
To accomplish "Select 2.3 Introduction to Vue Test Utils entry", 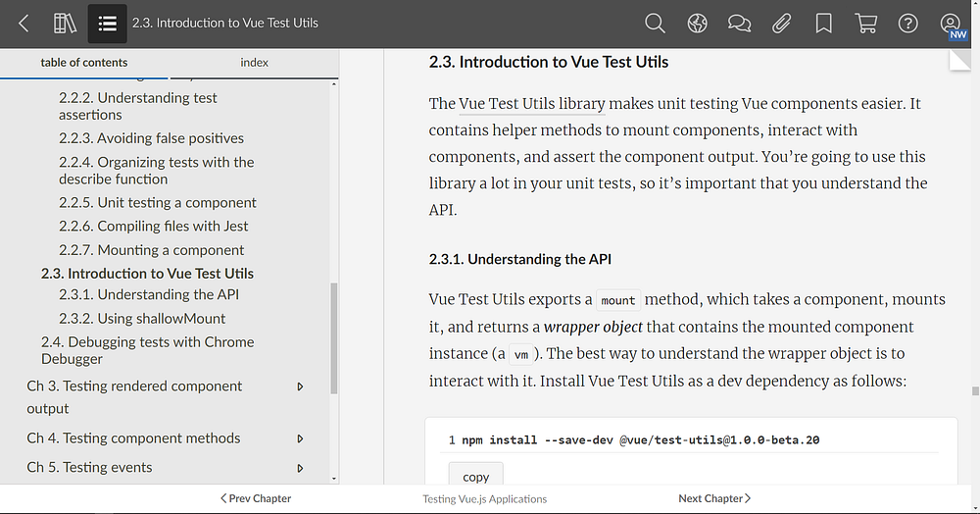I will 148,274.
